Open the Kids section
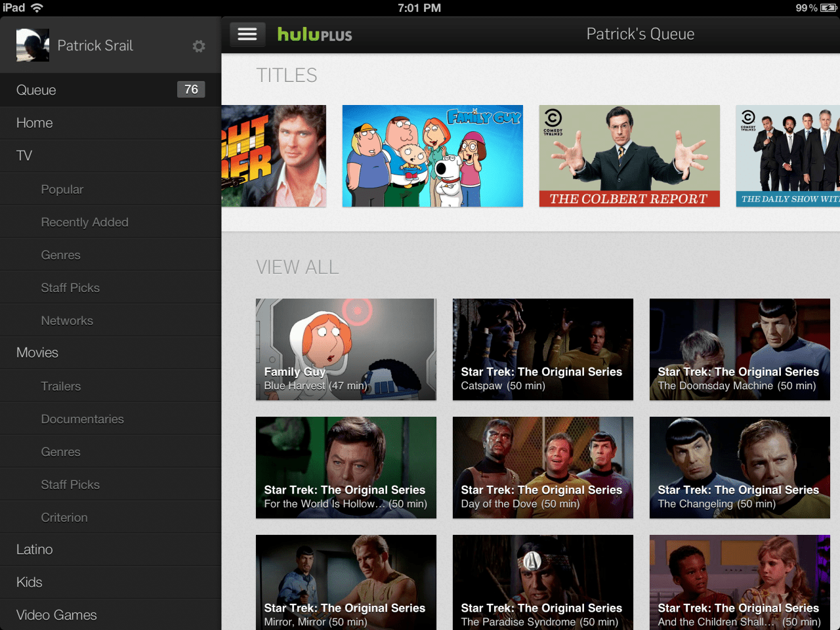This screenshot has height=630, width=840. point(30,582)
